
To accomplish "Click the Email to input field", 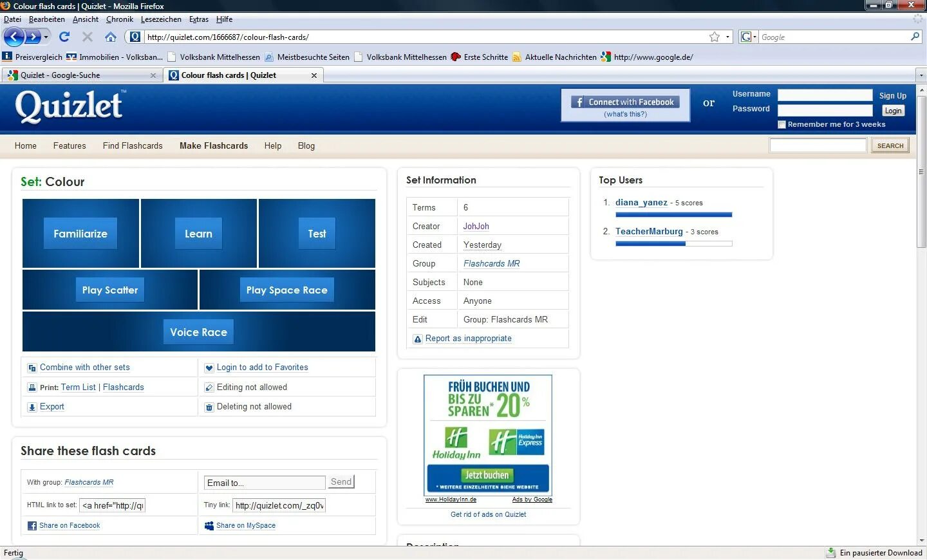I will click(265, 483).
